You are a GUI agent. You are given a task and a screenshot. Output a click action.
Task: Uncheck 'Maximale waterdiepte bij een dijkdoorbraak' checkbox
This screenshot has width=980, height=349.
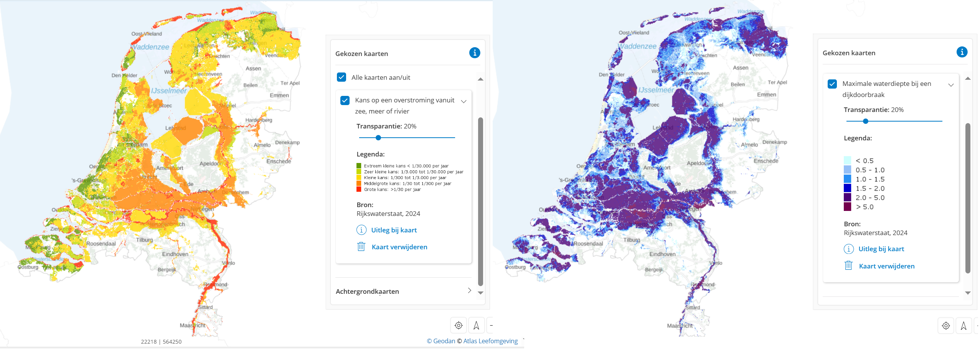[832, 84]
